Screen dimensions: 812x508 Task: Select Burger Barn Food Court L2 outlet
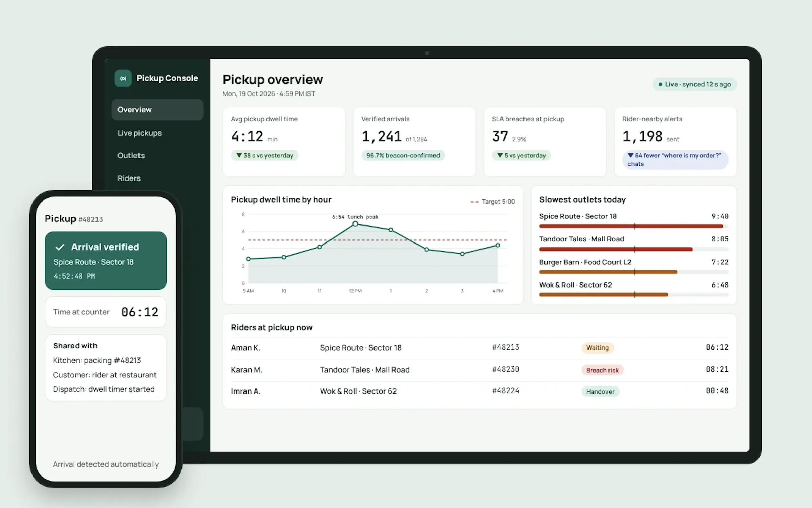585,262
